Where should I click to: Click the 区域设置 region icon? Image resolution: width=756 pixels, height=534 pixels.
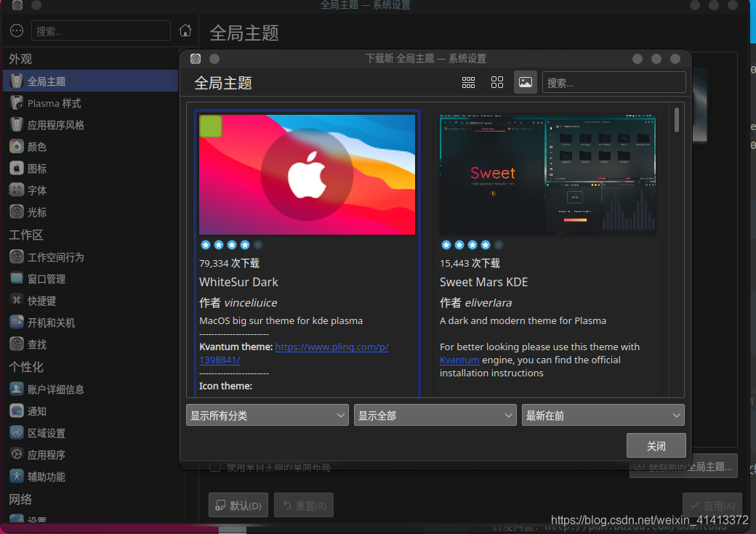[x=17, y=433]
